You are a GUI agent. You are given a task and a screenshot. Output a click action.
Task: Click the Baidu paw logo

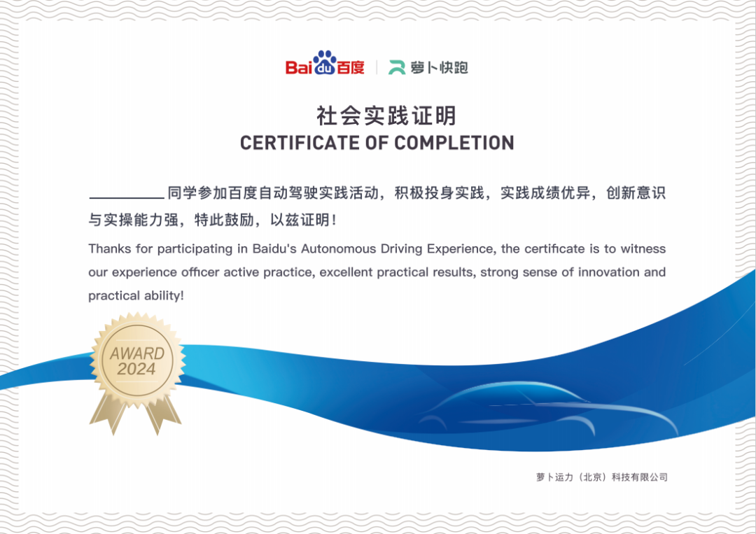(325, 63)
